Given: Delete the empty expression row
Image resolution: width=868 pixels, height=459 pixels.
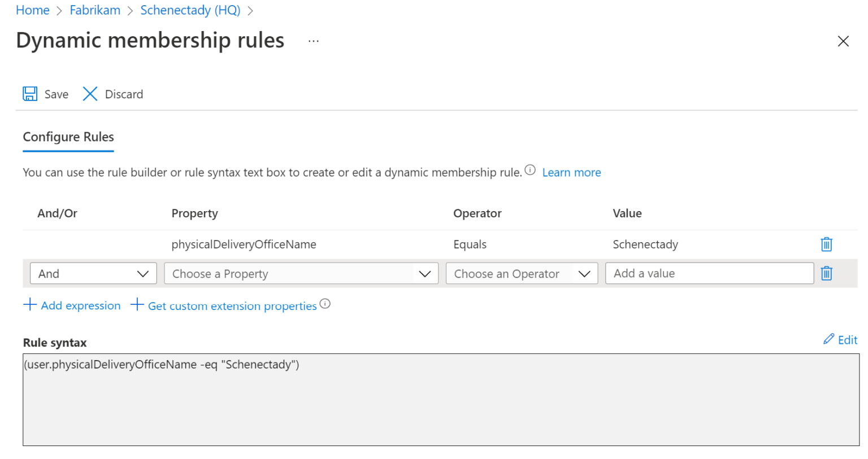Looking at the screenshot, I should (x=826, y=274).
